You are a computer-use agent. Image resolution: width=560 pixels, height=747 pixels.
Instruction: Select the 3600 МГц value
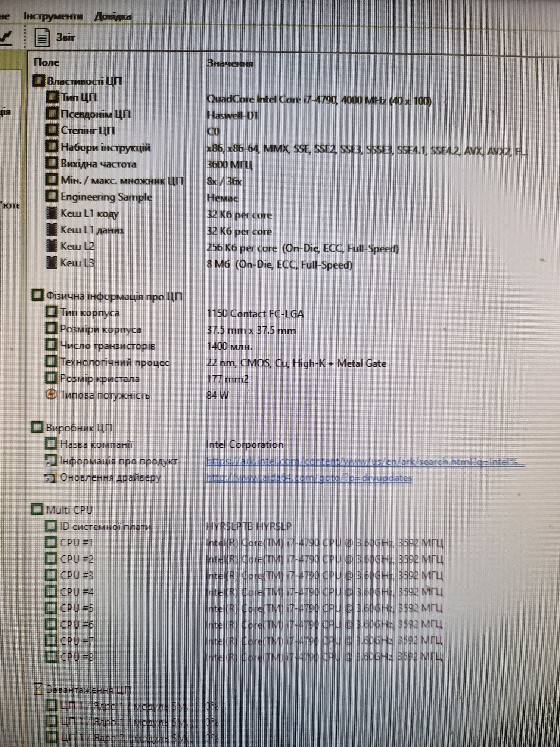point(230,164)
